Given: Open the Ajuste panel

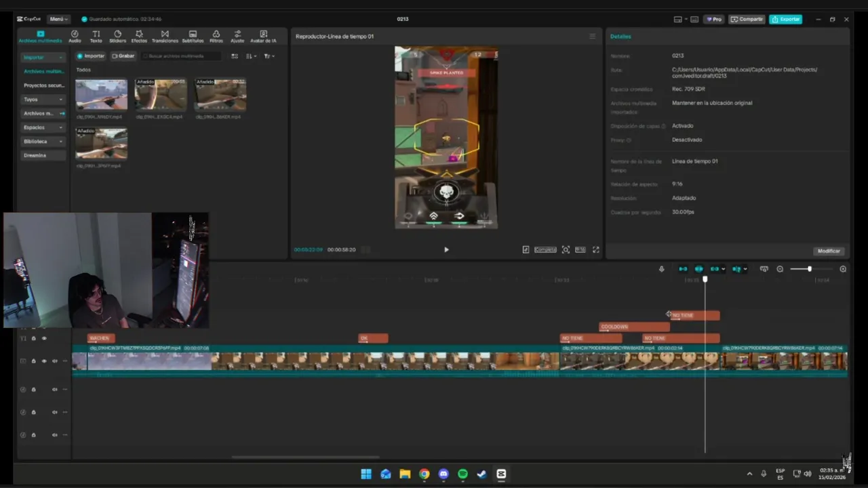Looking at the screenshot, I should pos(237,37).
